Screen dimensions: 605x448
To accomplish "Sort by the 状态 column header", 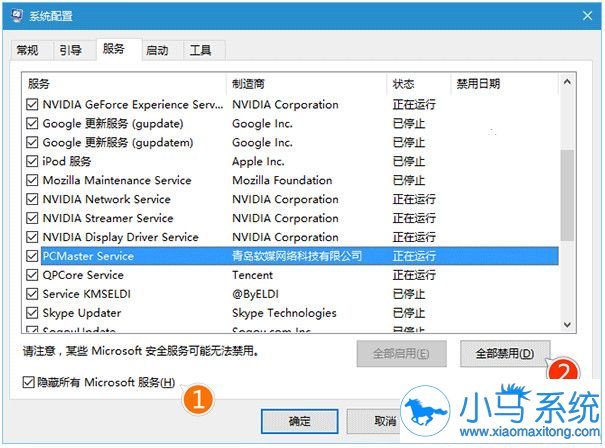I will pyautogui.click(x=419, y=84).
